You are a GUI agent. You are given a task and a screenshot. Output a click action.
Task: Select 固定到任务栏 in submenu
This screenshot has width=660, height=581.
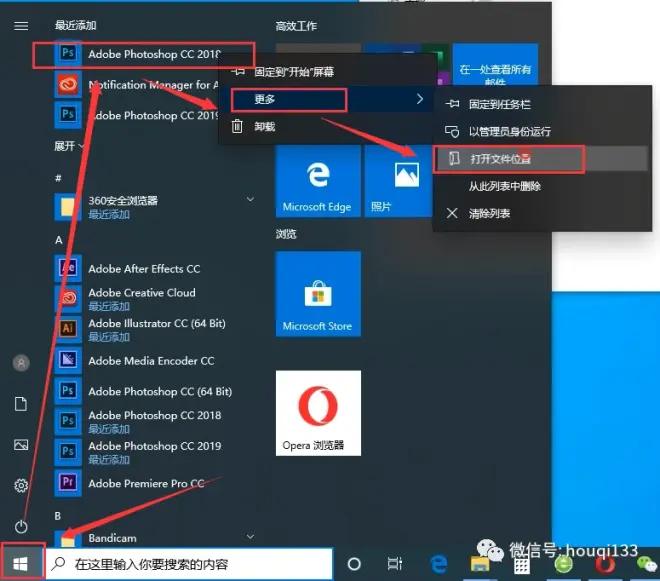[542, 104]
